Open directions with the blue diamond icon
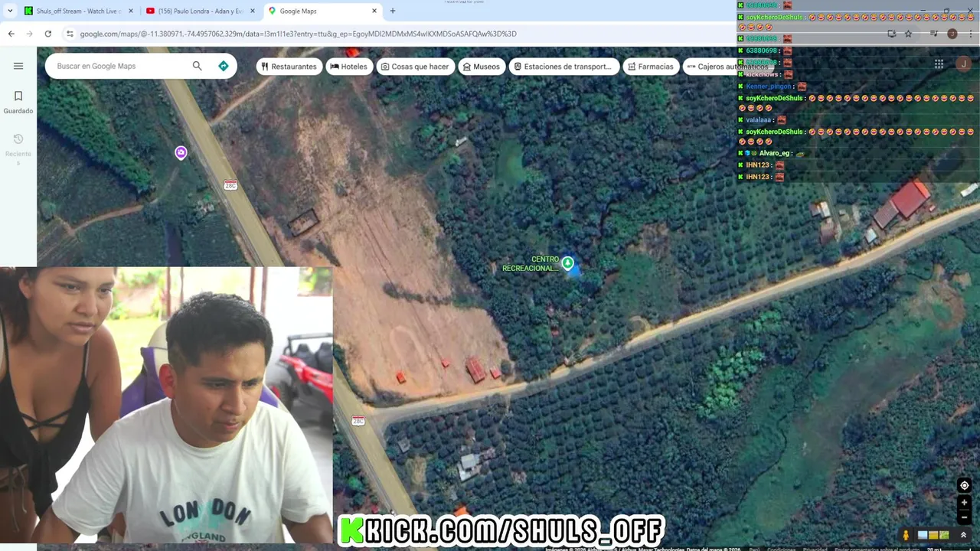This screenshot has height=551, width=980. pyautogui.click(x=224, y=66)
